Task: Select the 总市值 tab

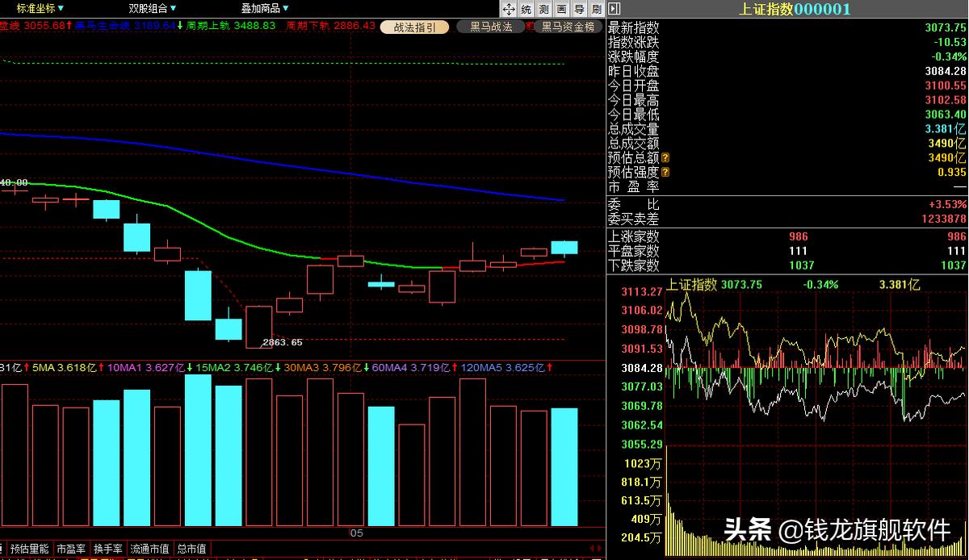Action: (191, 550)
